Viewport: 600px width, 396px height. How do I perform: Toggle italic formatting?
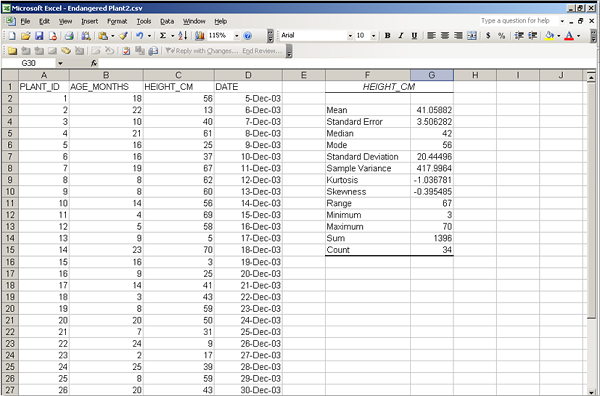[x=401, y=36]
